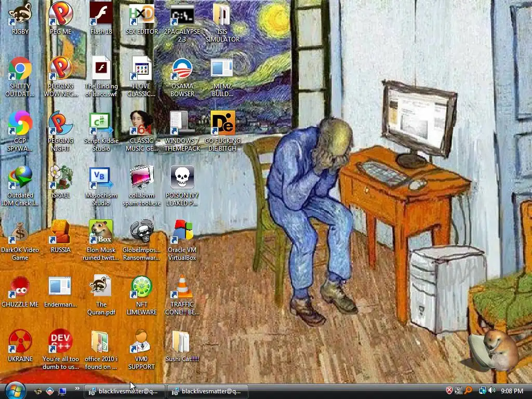Select the PEGGING WOW NEC... Peggle icon
The height and width of the screenshot is (399, 532).
(x=60, y=68)
